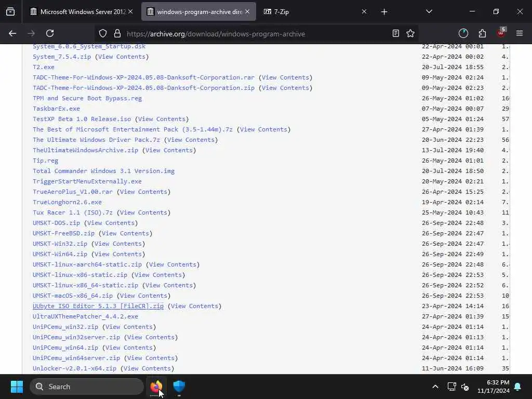Open Firefox View button in tab bar
The height and width of the screenshot is (399, 532).
(10, 11)
